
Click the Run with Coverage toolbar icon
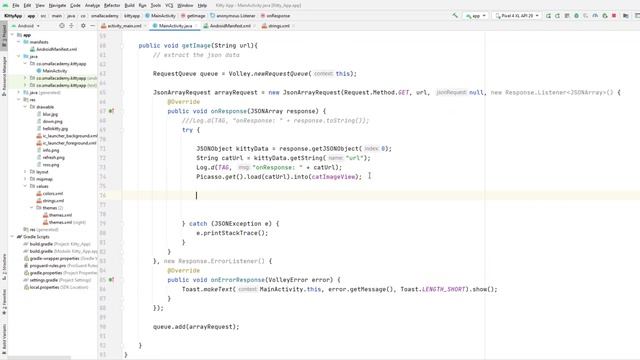point(586,16)
